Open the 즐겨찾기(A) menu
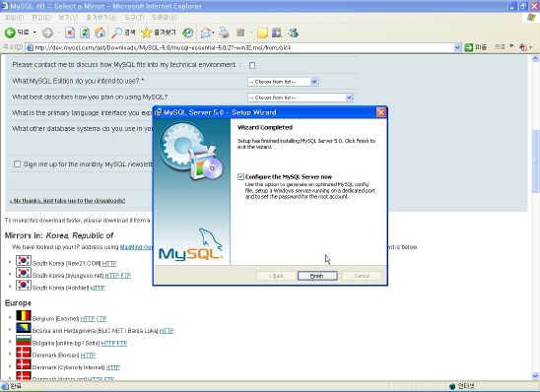The width and height of the screenshot is (540, 392). (101, 17)
